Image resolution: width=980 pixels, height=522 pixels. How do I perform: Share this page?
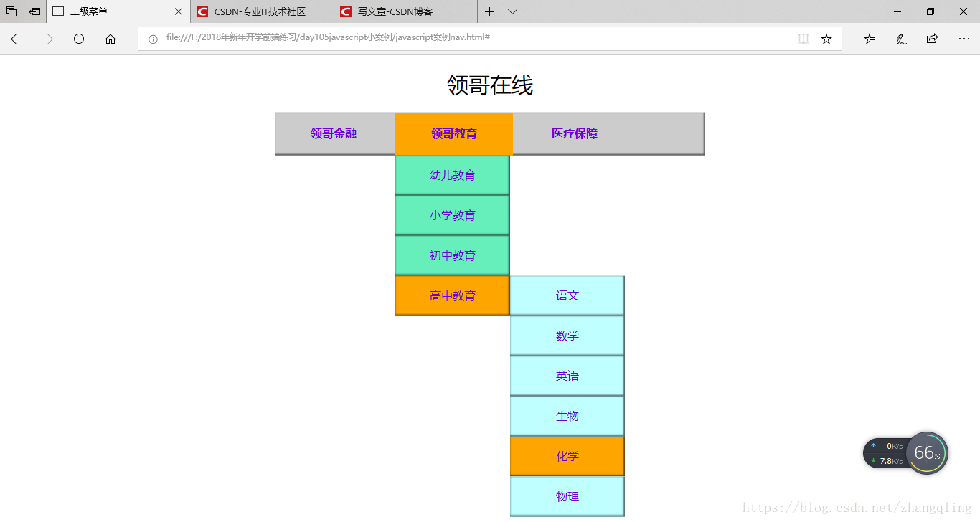932,39
